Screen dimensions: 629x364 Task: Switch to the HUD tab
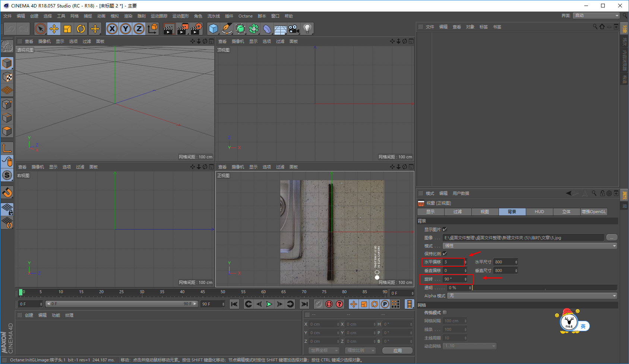click(539, 212)
